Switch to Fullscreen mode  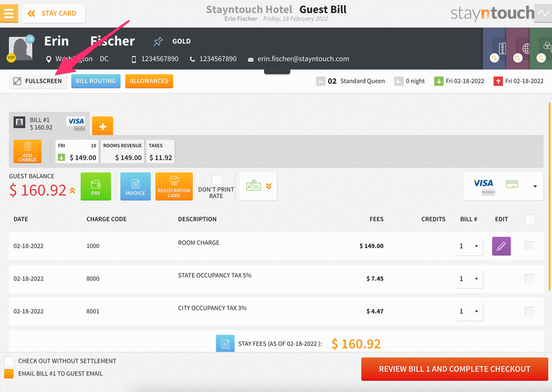point(38,81)
